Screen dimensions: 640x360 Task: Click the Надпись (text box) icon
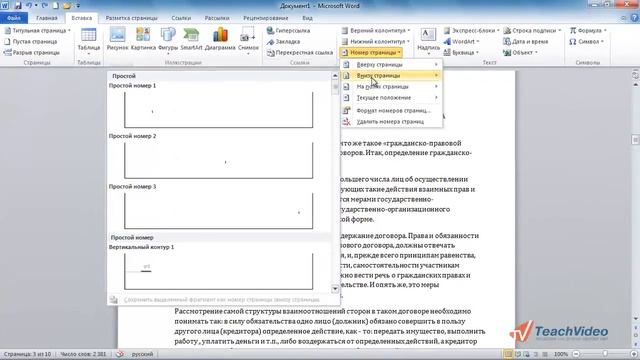click(x=428, y=41)
